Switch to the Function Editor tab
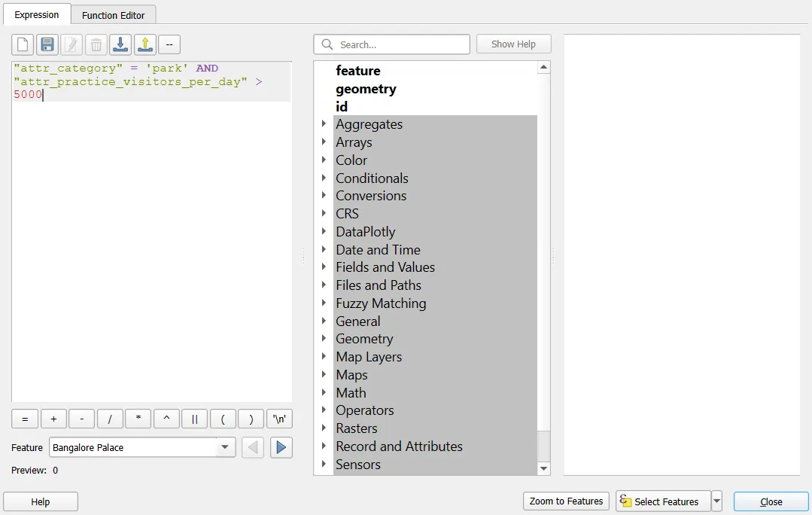 (x=114, y=16)
